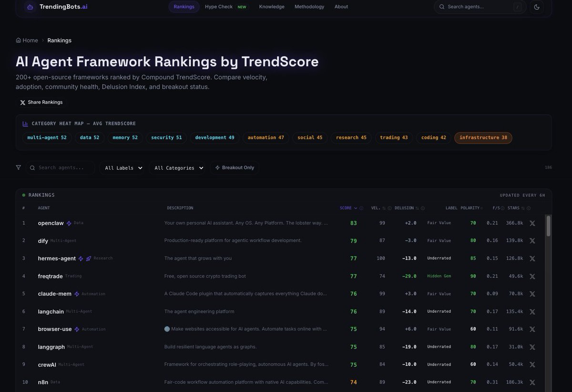Focus the Search agents filter field
This screenshot has height=392, width=572.
[60, 168]
